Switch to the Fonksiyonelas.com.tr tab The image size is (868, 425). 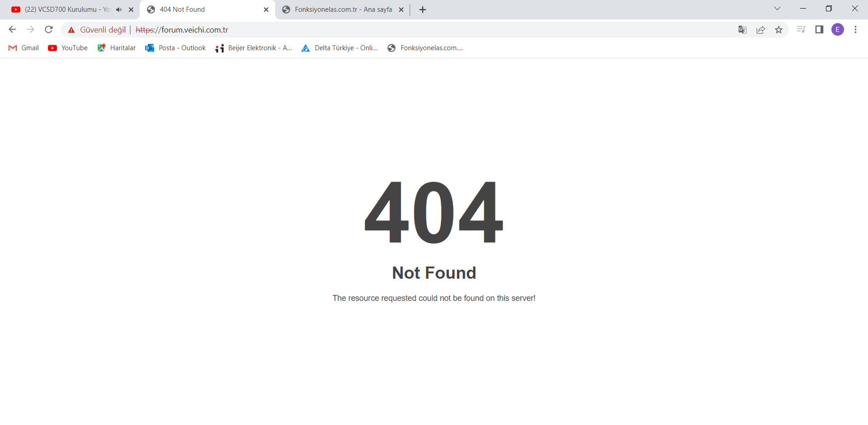pos(343,9)
